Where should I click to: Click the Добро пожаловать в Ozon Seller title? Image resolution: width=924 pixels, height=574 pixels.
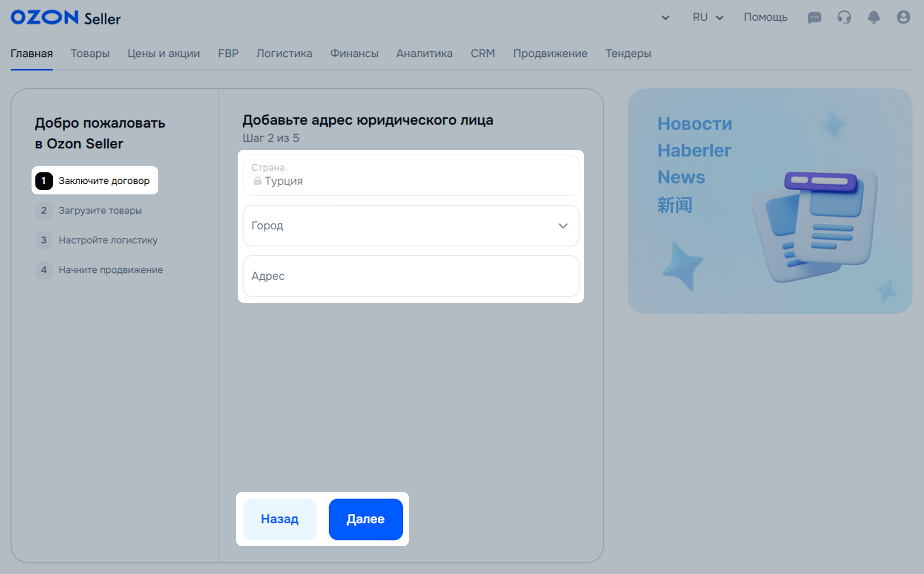coord(100,133)
